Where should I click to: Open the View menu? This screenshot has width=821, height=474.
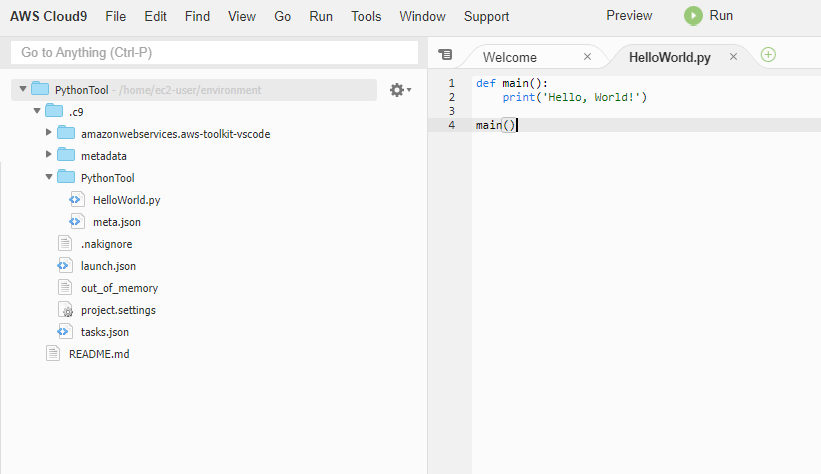242,17
